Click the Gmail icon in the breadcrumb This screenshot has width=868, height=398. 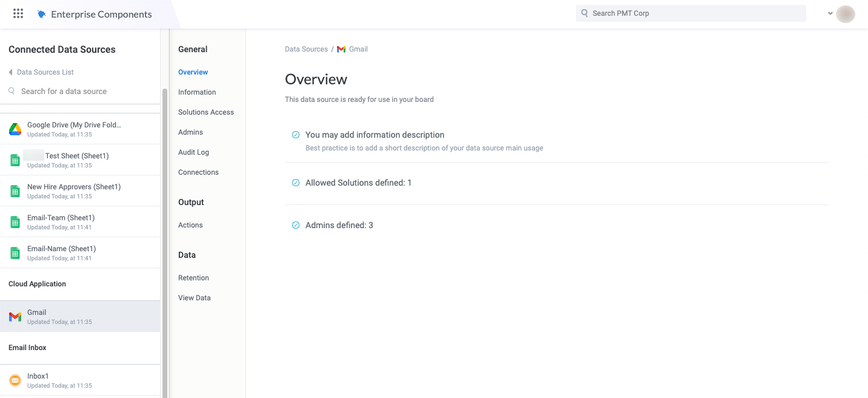click(x=341, y=49)
